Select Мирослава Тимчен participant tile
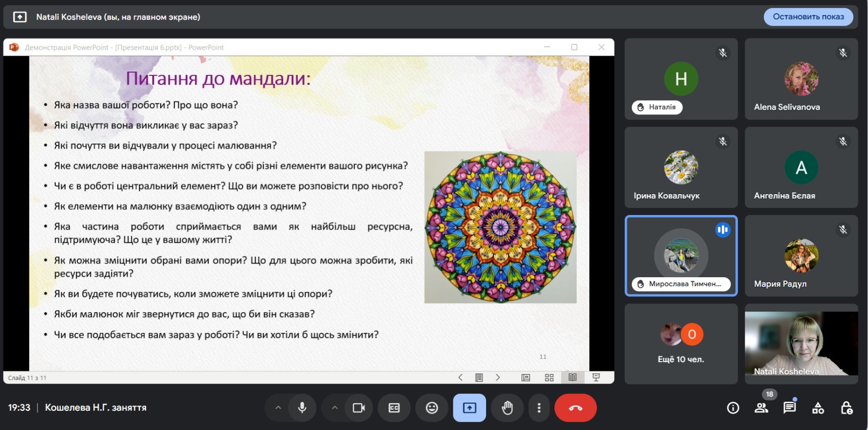This screenshot has width=868, height=430. (x=681, y=255)
